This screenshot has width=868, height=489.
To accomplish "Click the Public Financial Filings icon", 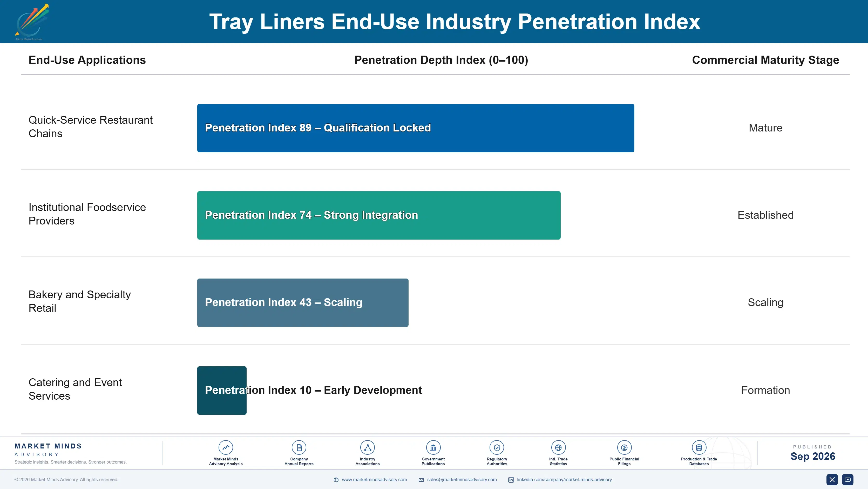I will [x=624, y=447].
